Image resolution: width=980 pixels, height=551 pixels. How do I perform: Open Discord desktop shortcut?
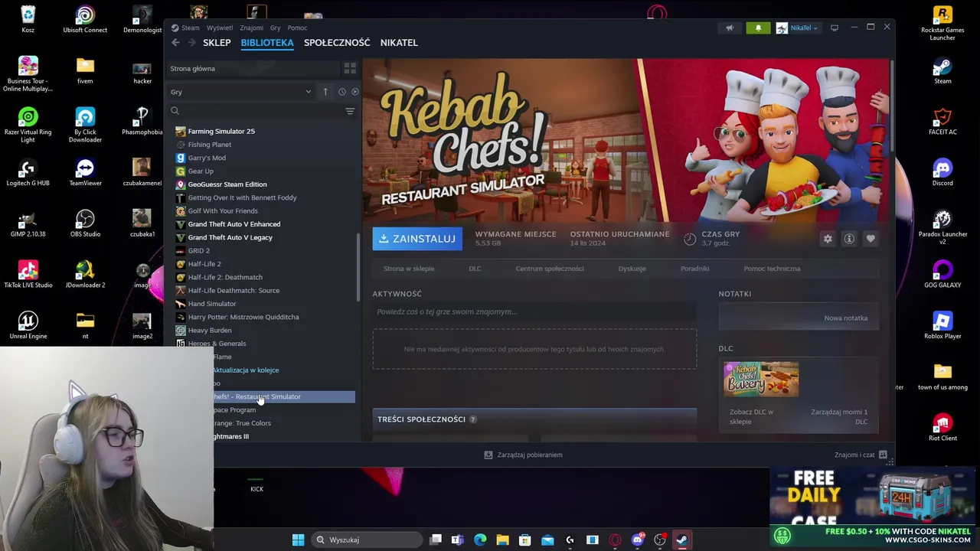(942, 171)
